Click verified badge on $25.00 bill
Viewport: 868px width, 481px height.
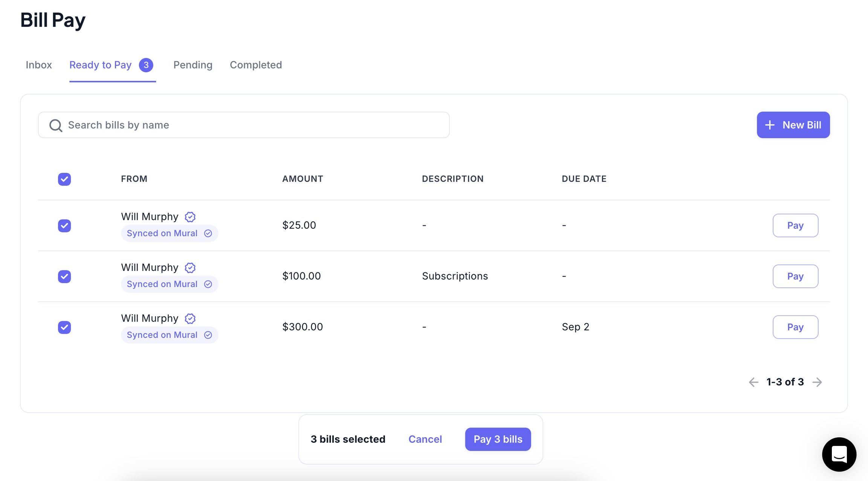(x=190, y=217)
